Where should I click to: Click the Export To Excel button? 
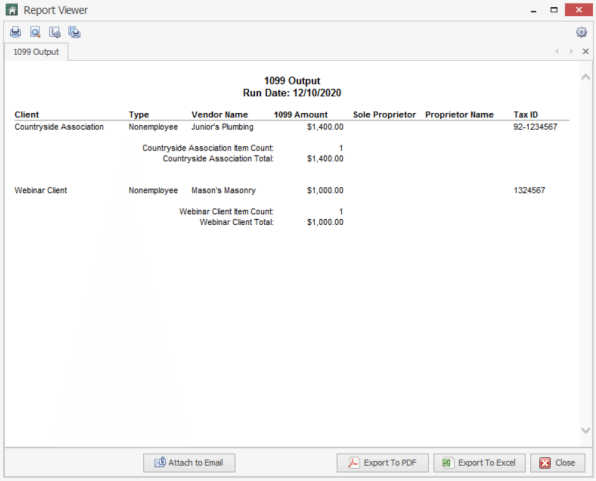click(479, 463)
